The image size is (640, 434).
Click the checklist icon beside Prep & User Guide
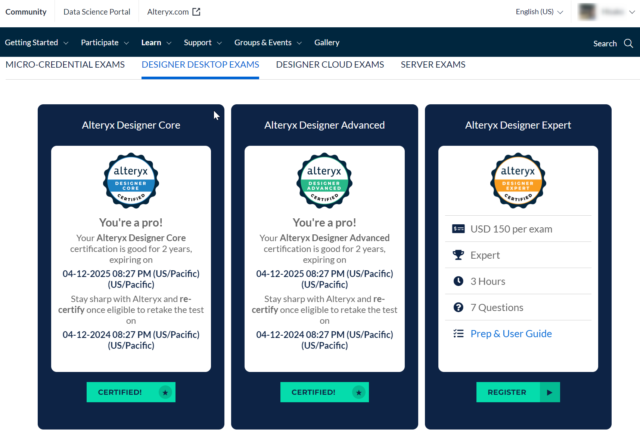[x=458, y=334]
